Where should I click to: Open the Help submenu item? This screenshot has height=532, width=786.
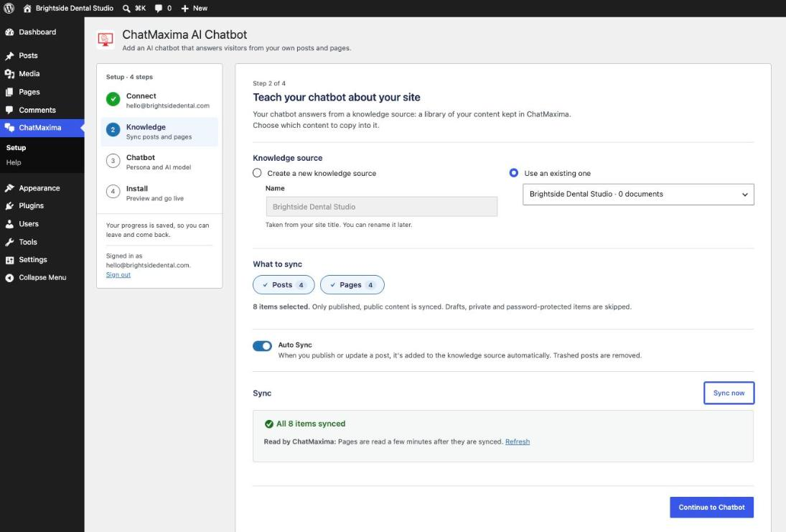[14, 162]
